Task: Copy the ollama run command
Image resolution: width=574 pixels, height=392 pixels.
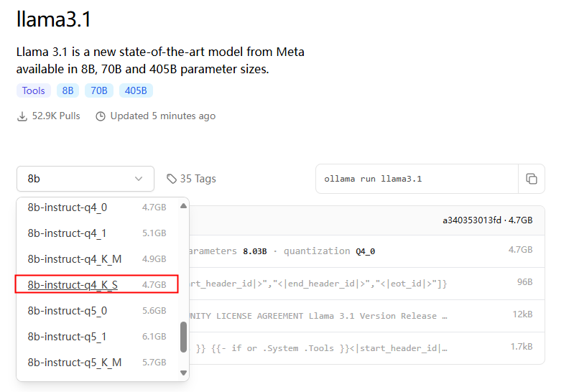Action: coord(531,179)
